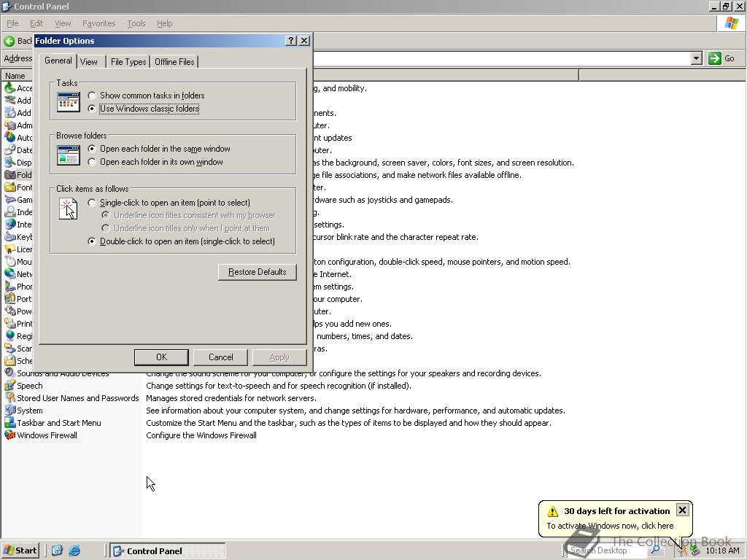
Task: Click the 'Windows Firewall' list item text
Action: 47,435
